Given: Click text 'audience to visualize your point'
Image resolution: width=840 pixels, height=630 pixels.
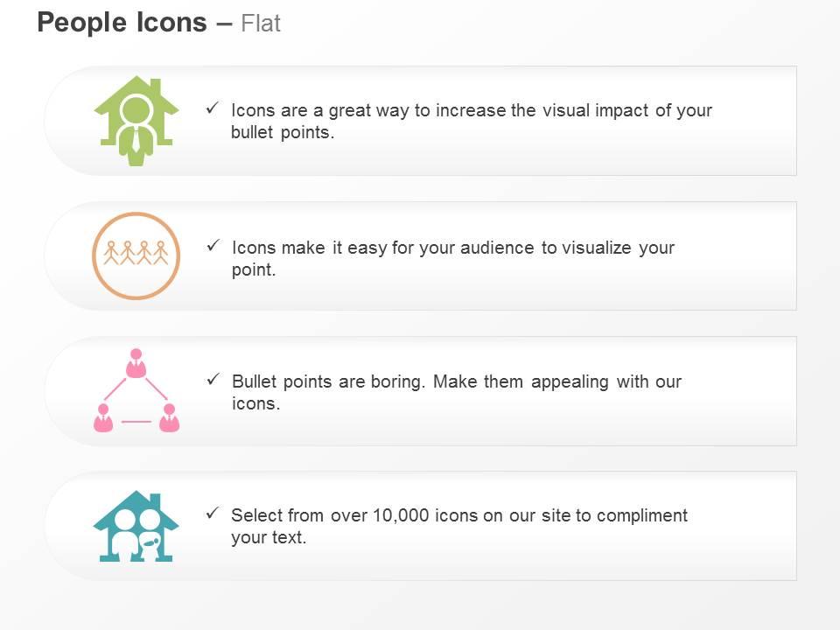Looking at the screenshot, I should [x=452, y=258].
